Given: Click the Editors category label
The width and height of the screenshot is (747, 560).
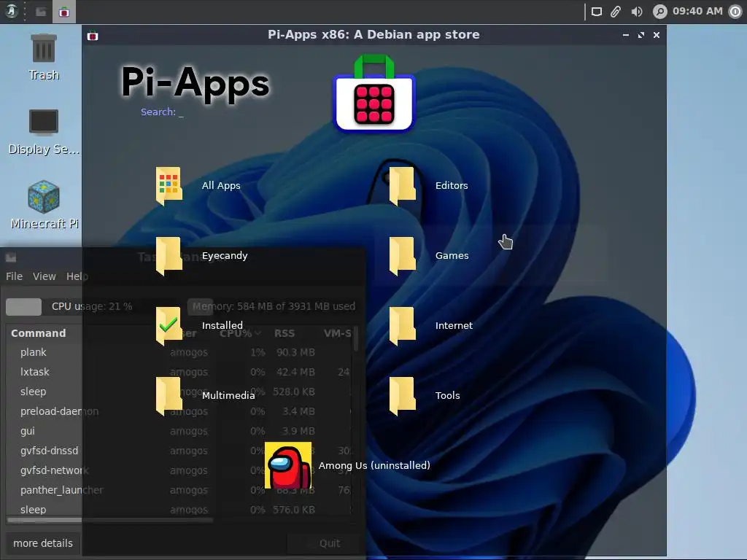Looking at the screenshot, I should click(x=452, y=186).
